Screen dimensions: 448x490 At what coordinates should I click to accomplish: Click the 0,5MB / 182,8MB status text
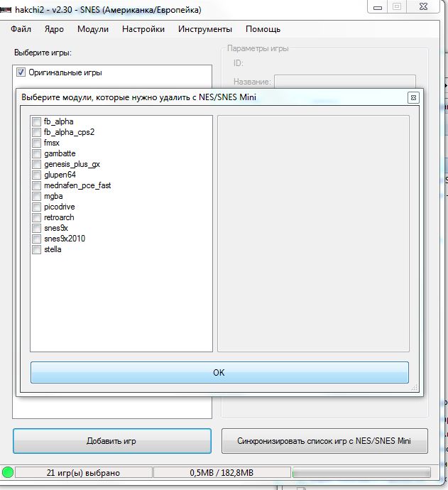pyautogui.click(x=222, y=472)
